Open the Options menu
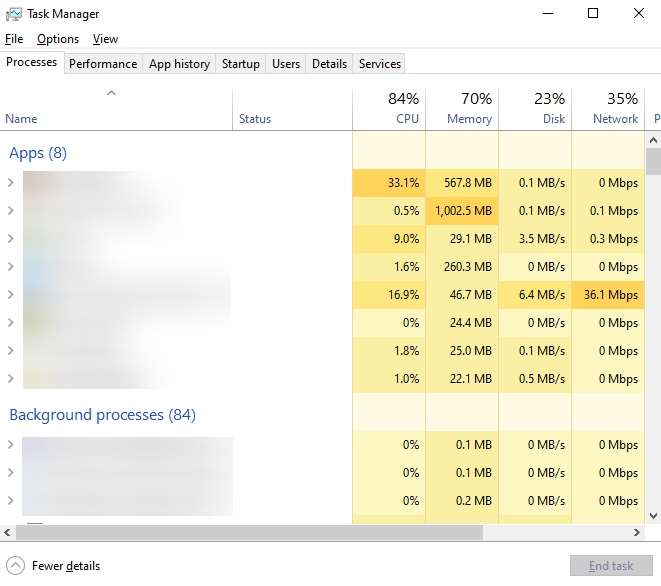This screenshot has height=586, width=661. click(58, 39)
